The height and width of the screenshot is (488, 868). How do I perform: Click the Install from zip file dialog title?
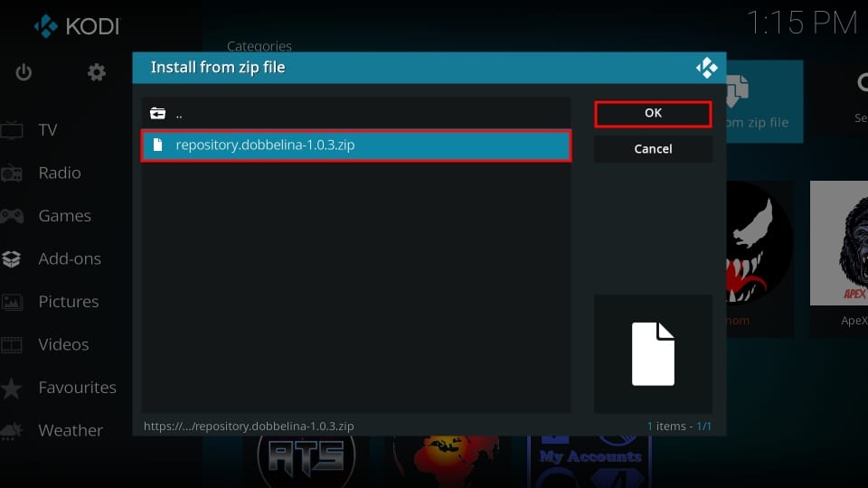[218, 68]
